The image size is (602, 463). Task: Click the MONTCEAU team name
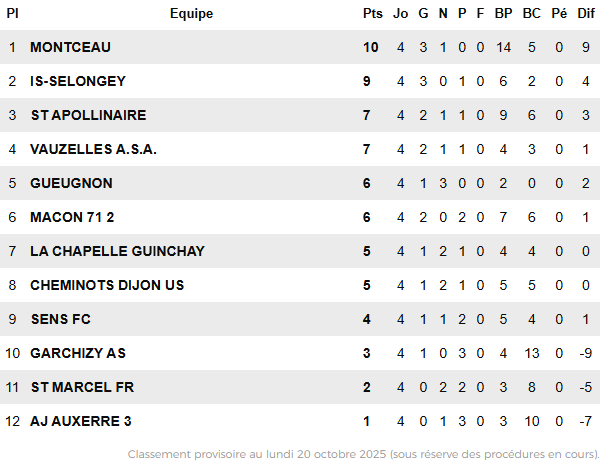(x=70, y=47)
